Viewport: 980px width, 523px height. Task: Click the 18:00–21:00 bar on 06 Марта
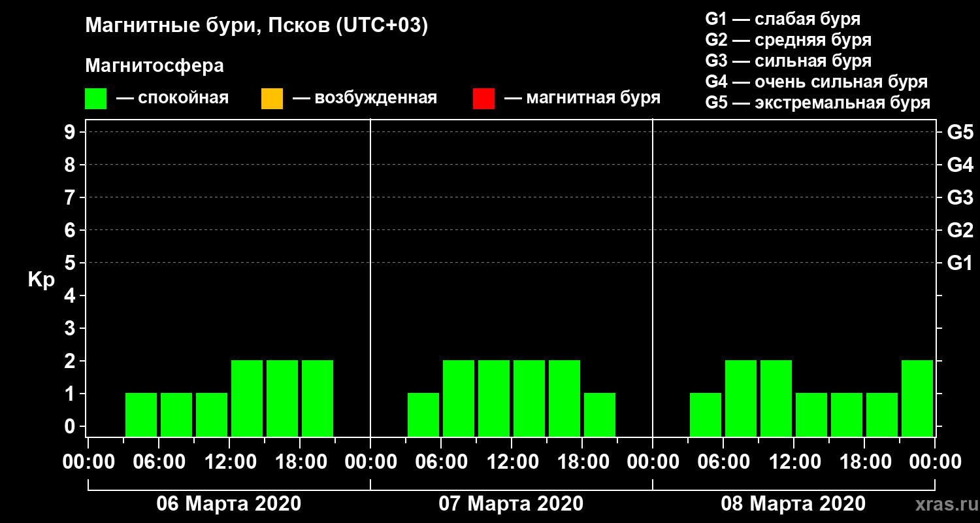(318, 398)
